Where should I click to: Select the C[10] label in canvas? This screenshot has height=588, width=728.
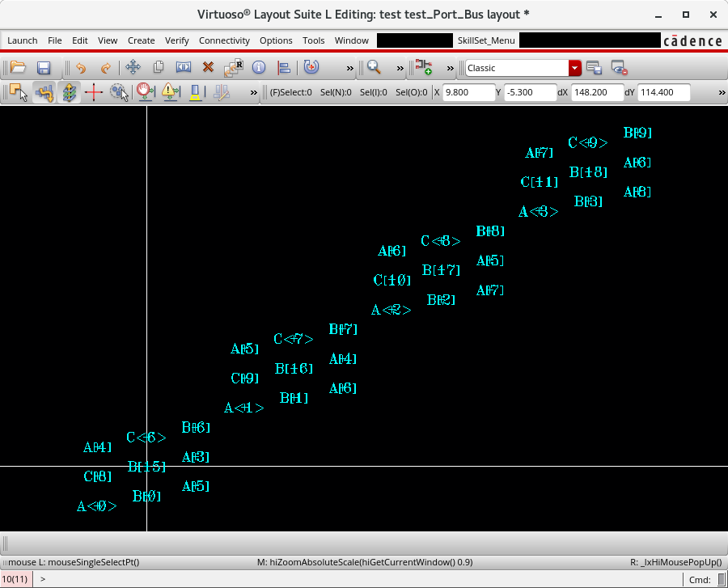tap(392, 280)
